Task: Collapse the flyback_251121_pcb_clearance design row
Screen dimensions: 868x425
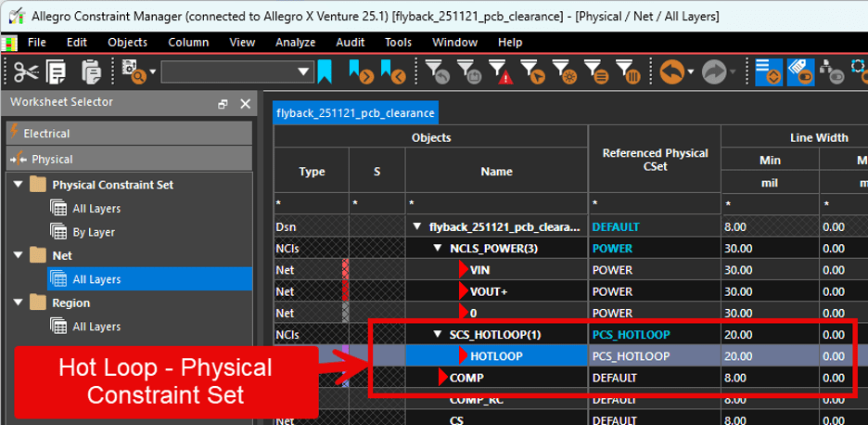Action: click(417, 226)
